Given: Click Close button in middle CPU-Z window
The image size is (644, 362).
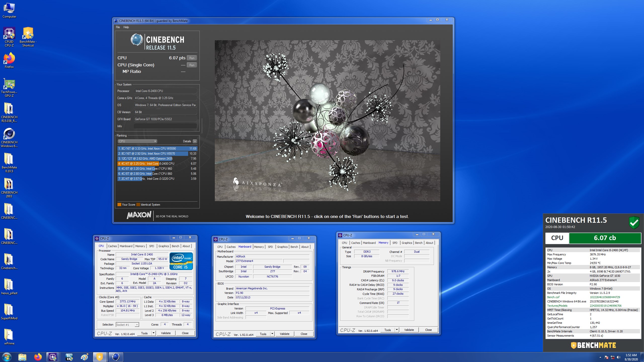Looking at the screenshot, I should pos(304,334).
